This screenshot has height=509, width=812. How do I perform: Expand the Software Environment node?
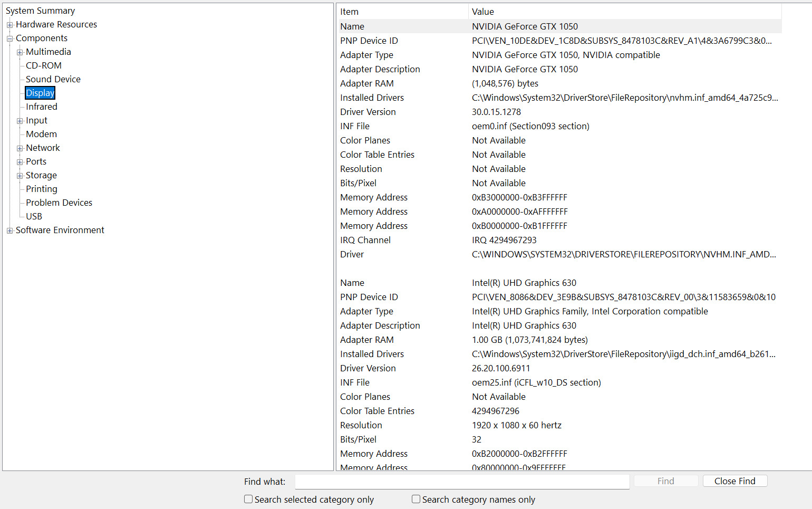click(x=9, y=231)
